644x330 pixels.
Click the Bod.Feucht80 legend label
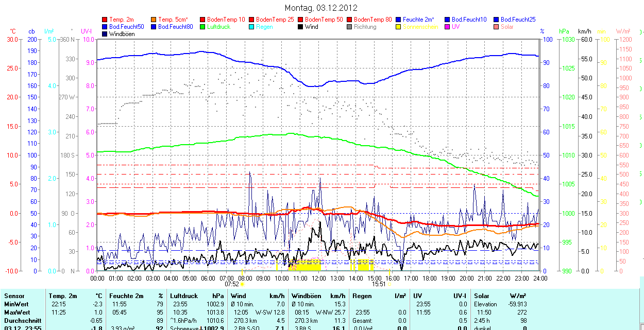175,27
